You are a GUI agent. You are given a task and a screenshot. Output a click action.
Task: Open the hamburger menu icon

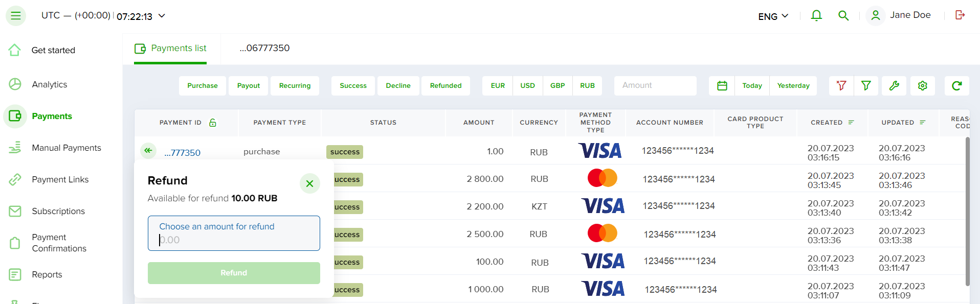point(15,16)
